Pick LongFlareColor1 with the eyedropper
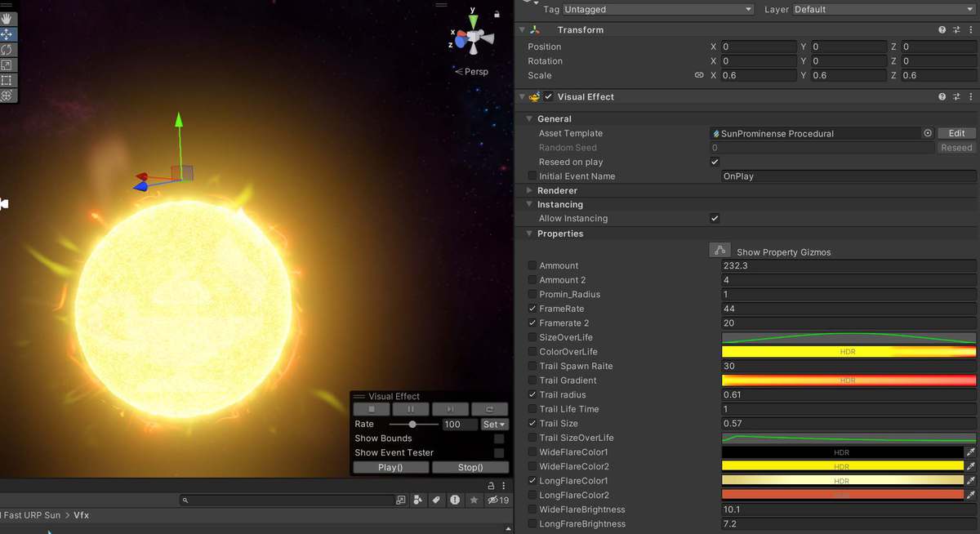 coord(971,481)
